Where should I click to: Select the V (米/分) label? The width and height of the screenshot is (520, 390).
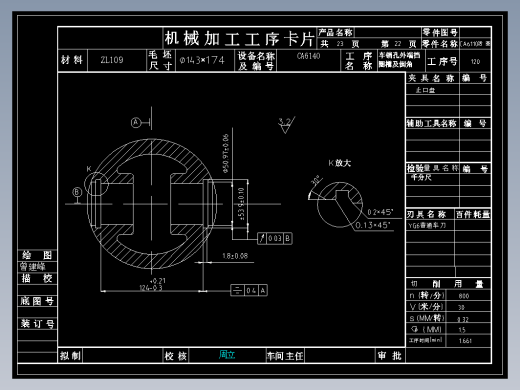click(x=427, y=307)
